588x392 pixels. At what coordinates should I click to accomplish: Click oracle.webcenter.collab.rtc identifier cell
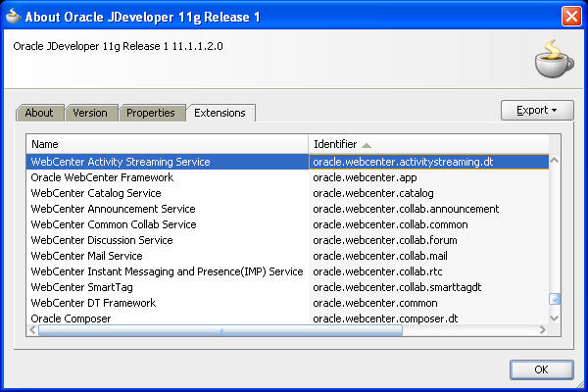428,271
